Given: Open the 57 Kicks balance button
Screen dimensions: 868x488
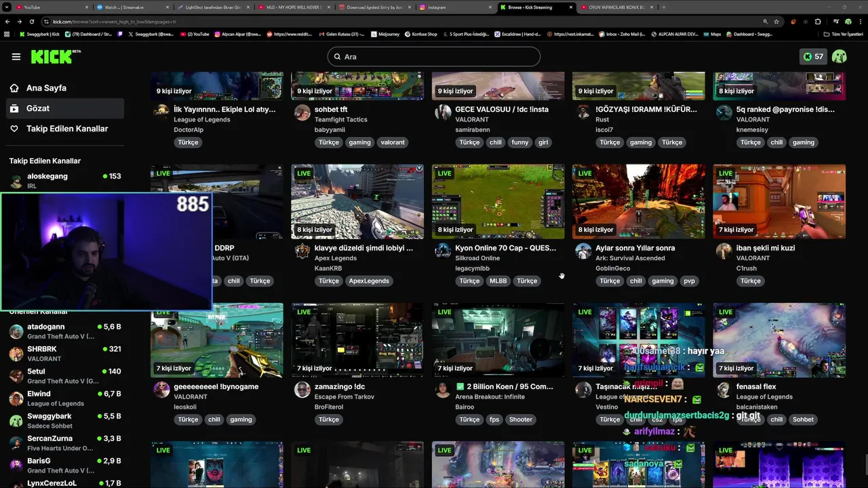Looking at the screenshot, I should click(813, 57).
